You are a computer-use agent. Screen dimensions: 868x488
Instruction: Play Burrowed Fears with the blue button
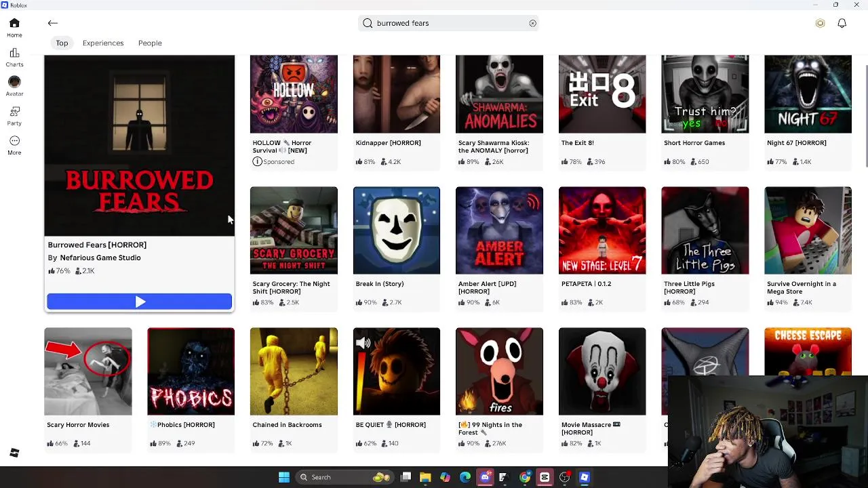point(140,302)
